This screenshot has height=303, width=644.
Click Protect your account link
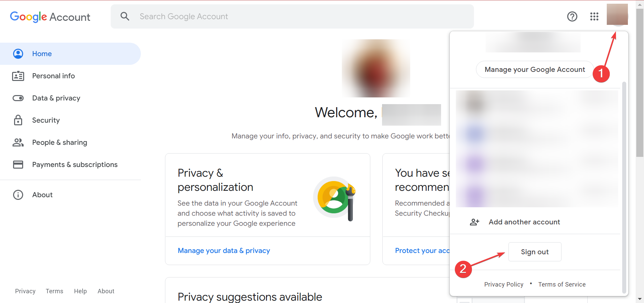[x=422, y=251]
